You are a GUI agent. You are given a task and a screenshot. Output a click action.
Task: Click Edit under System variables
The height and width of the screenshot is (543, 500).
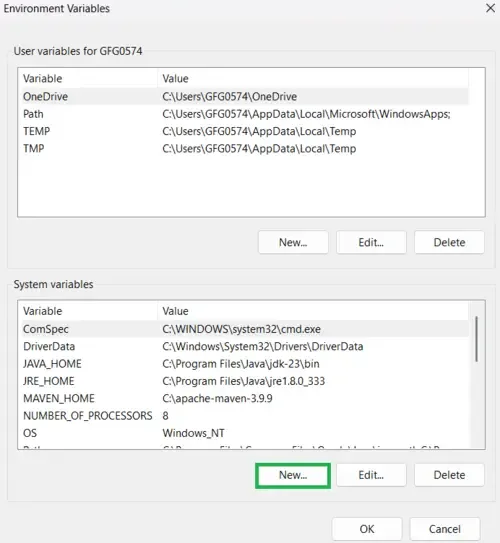click(371, 475)
